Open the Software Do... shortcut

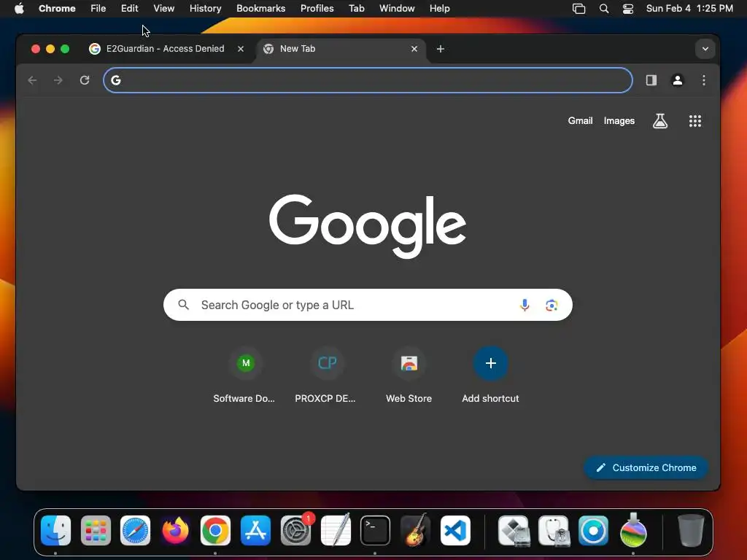pyautogui.click(x=244, y=376)
